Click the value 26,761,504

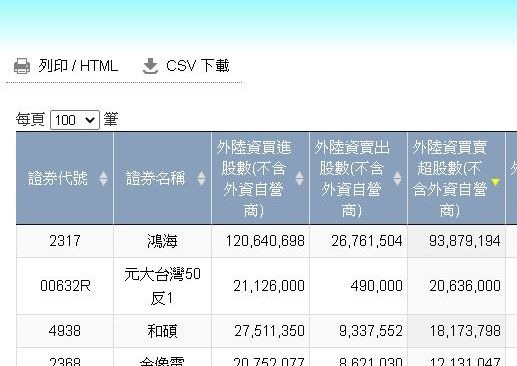[367, 241]
